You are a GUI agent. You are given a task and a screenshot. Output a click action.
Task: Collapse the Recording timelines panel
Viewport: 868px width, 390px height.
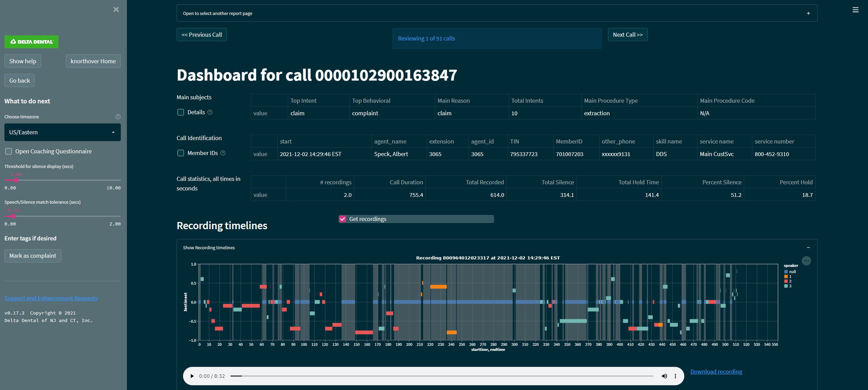click(x=808, y=247)
